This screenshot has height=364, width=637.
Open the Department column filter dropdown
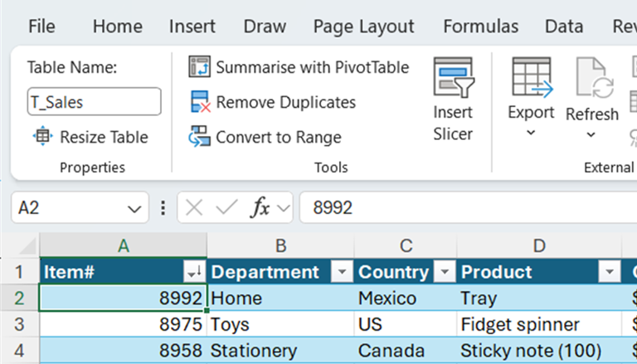[x=342, y=272]
